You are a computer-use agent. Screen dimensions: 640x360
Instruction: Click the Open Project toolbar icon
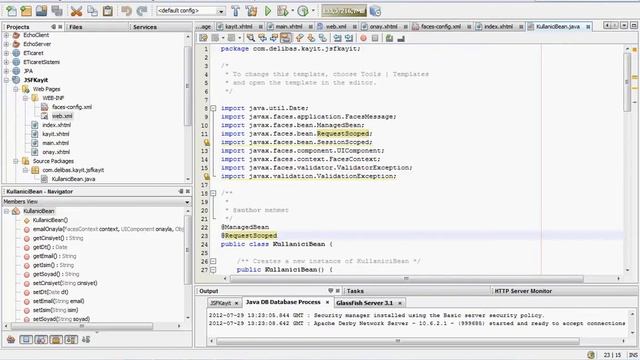coord(41,11)
